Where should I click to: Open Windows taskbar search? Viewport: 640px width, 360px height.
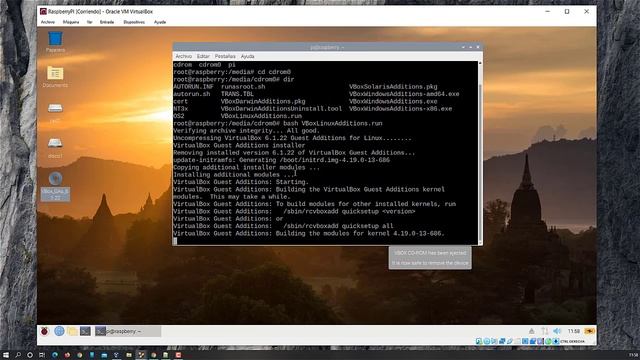tap(18, 355)
